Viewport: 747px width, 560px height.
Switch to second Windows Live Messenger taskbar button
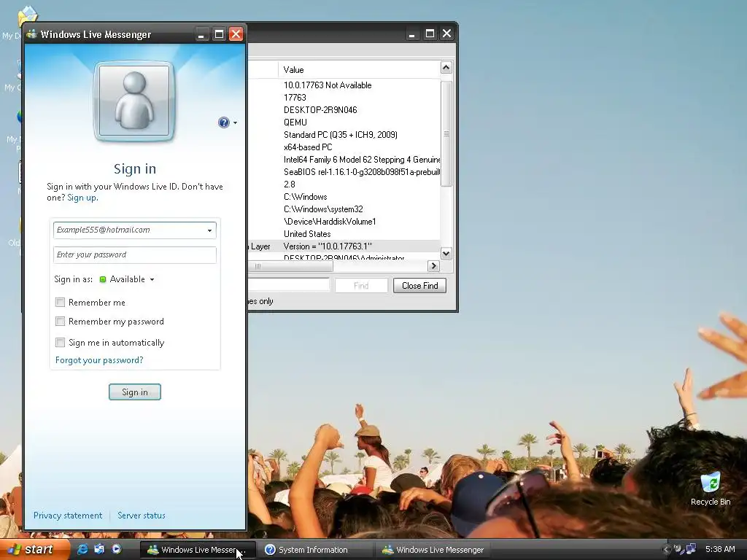[433, 550]
